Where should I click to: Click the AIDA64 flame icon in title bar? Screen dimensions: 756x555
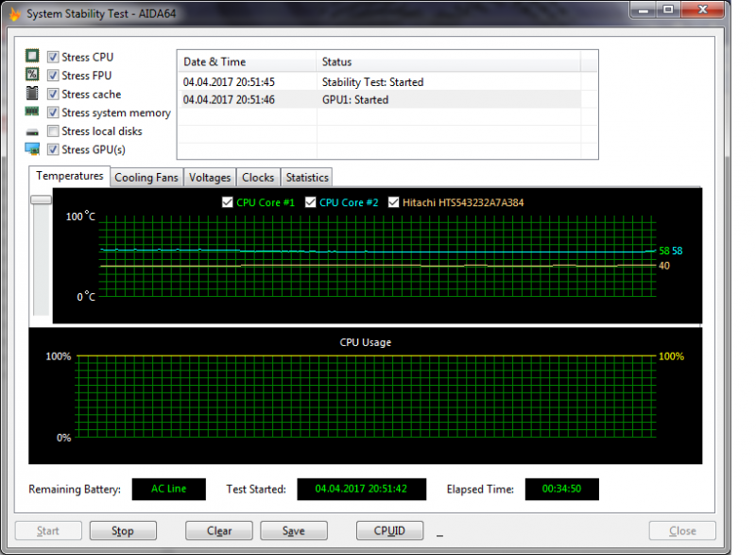pyautogui.click(x=13, y=14)
